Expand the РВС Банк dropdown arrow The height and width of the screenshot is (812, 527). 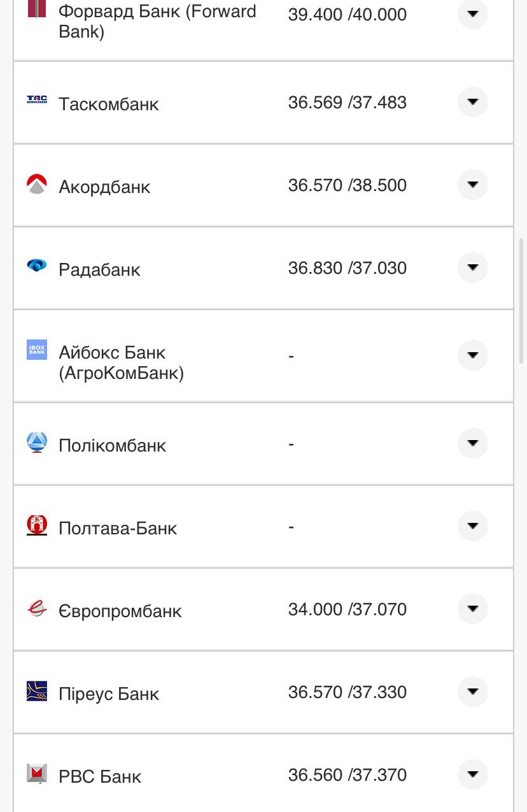pos(472,774)
